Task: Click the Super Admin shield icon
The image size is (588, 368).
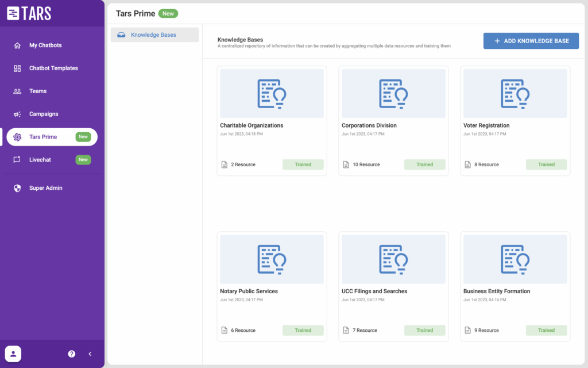Action: (17, 188)
